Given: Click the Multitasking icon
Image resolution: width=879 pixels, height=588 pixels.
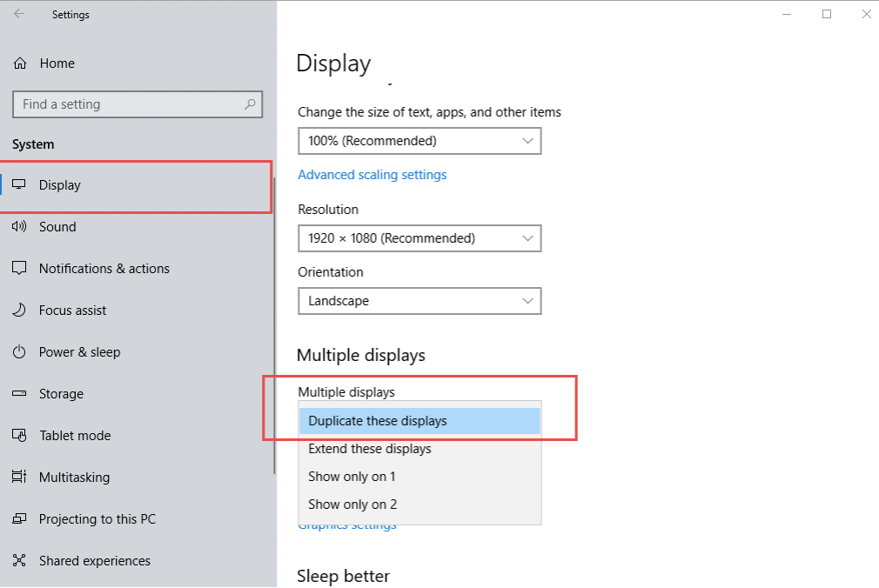Looking at the screenshot, I should 19,477.
